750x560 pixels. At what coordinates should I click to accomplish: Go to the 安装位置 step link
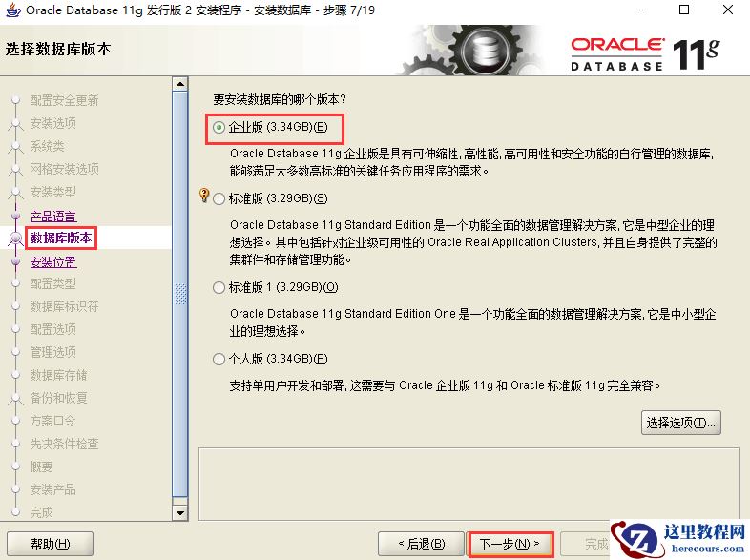point(53,262)
